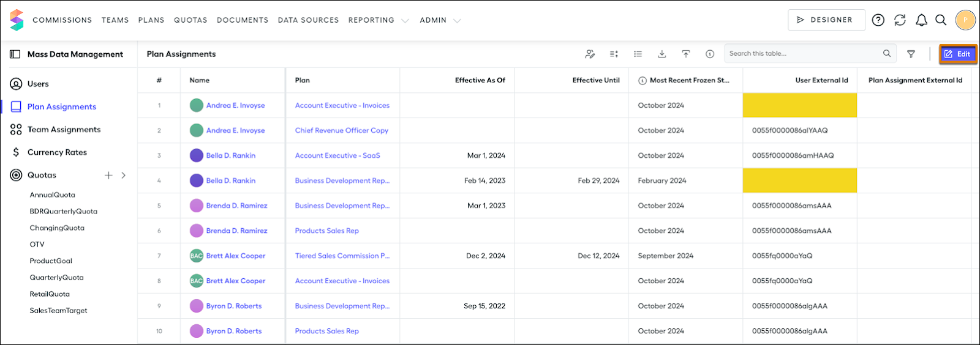
Task: Select Team Assignments in sidebar
Action: coord(64,130)
